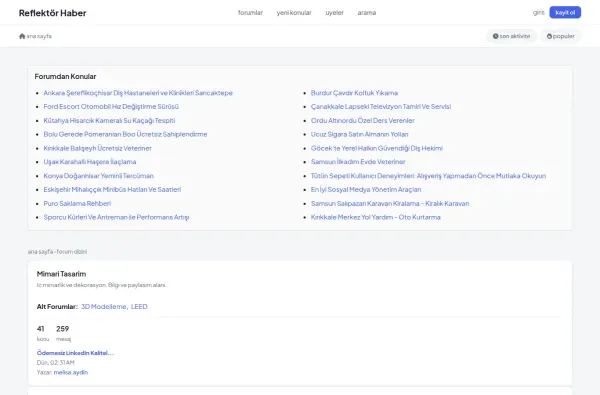The height and width of the screenshot is (395, 600).
Task: Open Samsun İlkadım Evde Veteriner topic
Action: (x=358, y=162)
